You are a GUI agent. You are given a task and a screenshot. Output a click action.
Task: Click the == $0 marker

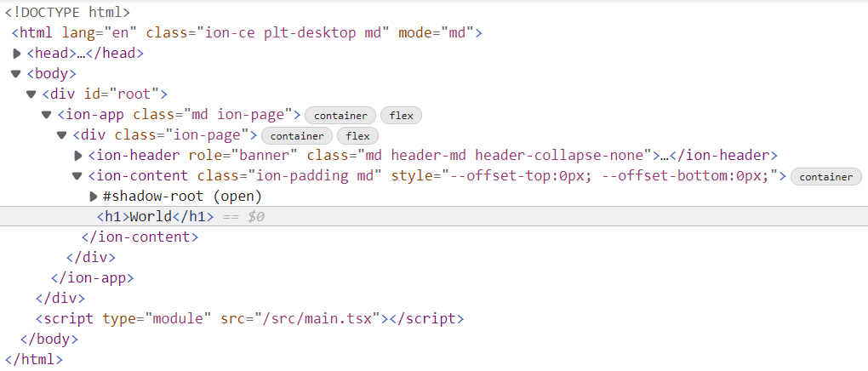(243, 217)
